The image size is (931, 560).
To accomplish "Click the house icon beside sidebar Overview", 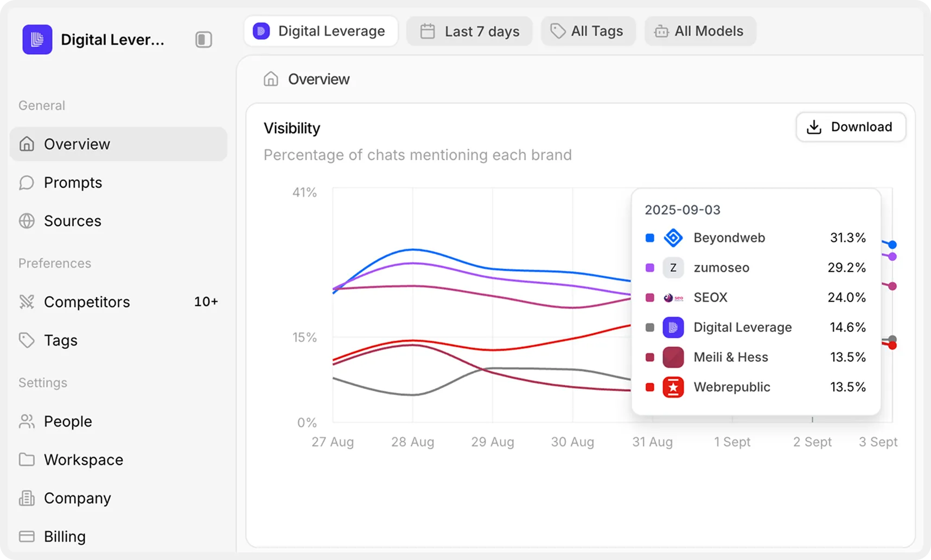I will 27,144.
